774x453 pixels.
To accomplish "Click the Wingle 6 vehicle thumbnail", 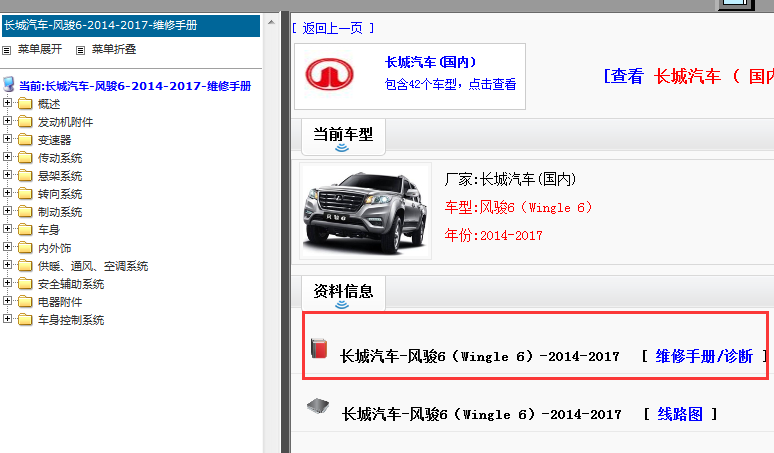I will (x=365, y=211).
